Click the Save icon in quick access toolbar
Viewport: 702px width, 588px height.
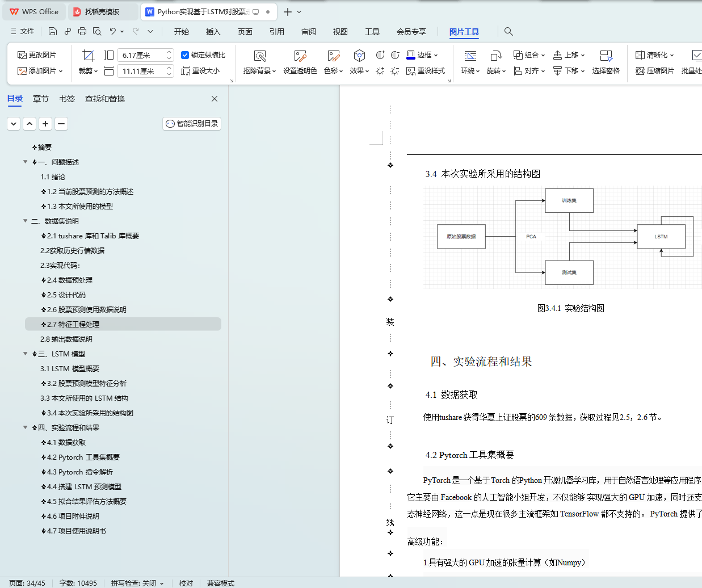pos(53,31)
